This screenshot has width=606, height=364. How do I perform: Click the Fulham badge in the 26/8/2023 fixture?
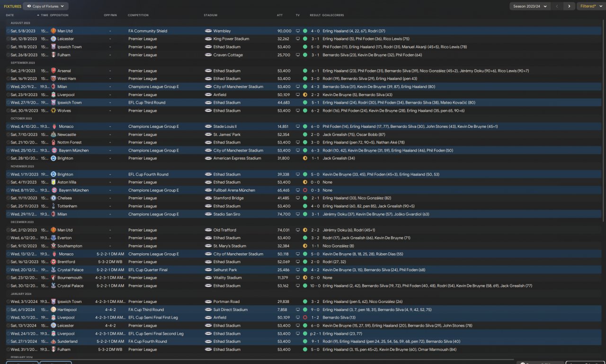click(53, 55)
